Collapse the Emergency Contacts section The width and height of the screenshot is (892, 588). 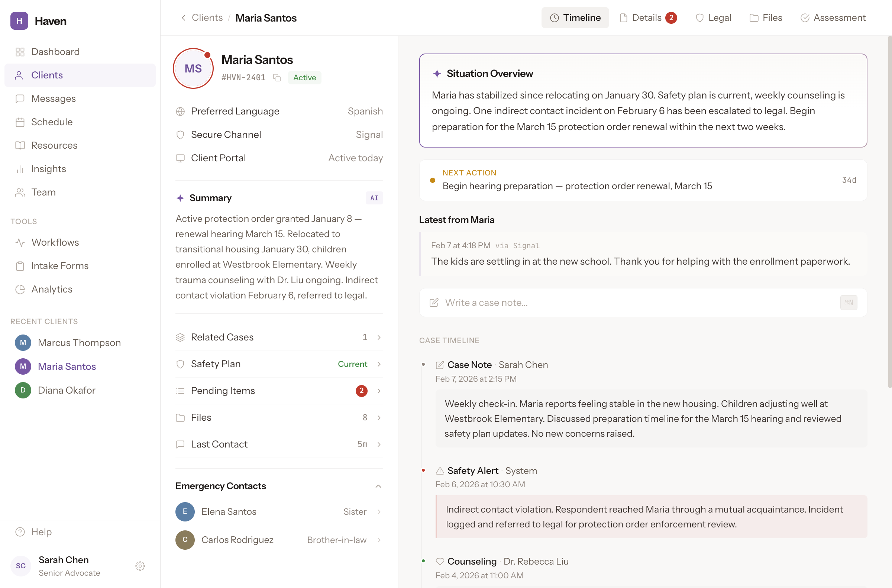(378, 486)
